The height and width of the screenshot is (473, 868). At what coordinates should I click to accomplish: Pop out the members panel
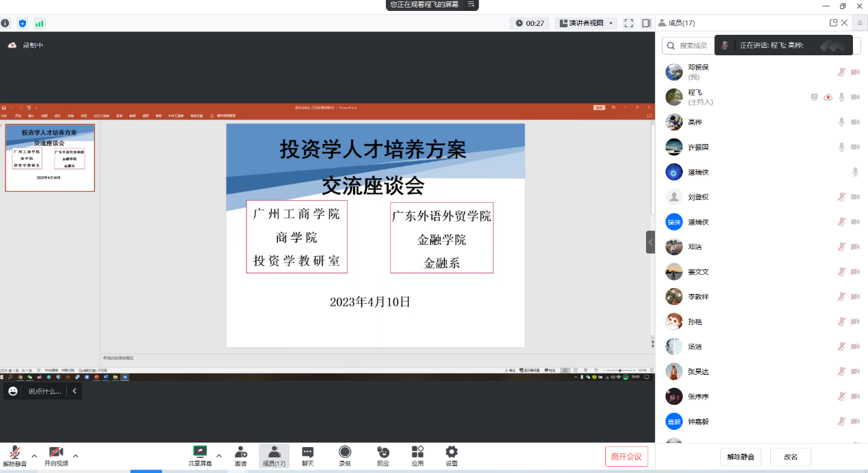tap(833, 23)
